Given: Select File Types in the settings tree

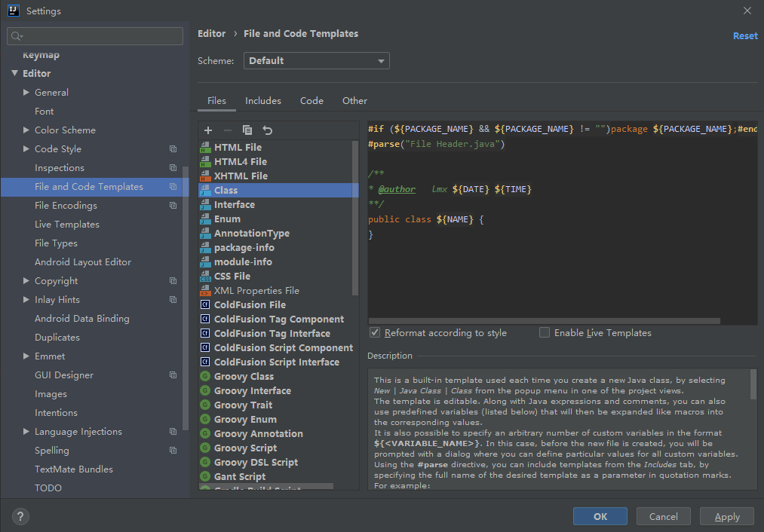Looking at the screenshot, I should 56,243.
